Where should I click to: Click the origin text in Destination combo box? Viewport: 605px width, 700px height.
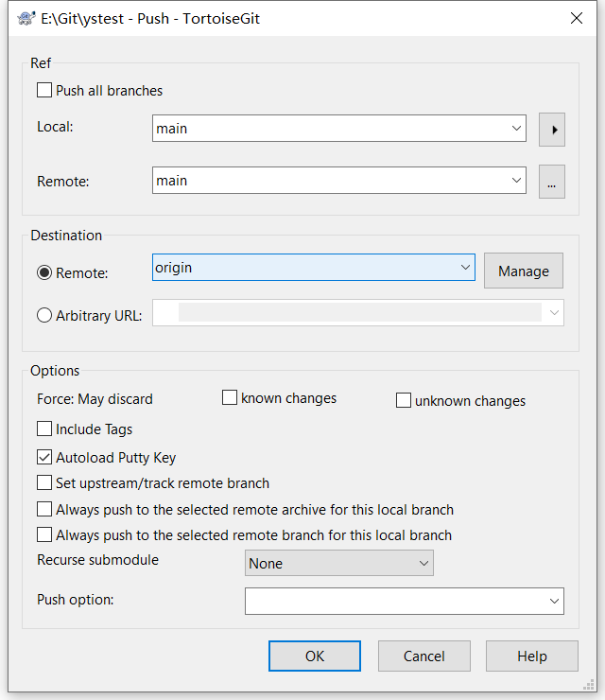(x=174, y=268)
